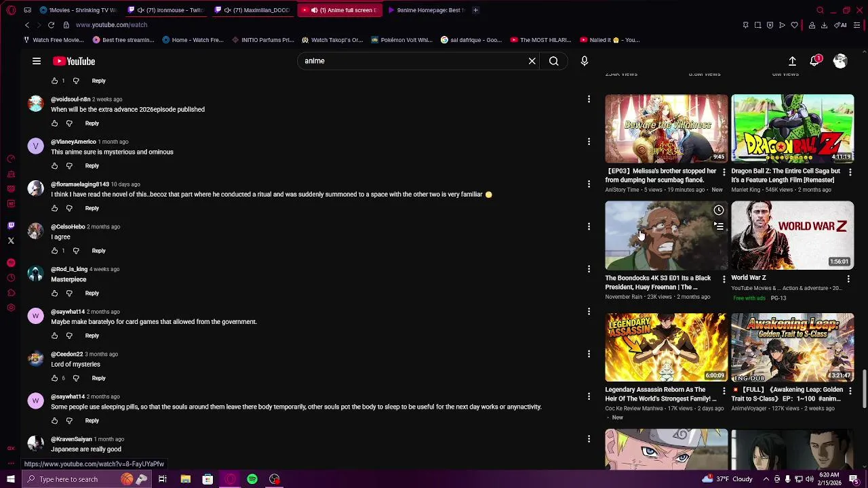Image resolution: width=868 pixels, height=488 pixels.
Task: Open the YouTube guide hamburger menu
Action: click(x=37, y=61)
